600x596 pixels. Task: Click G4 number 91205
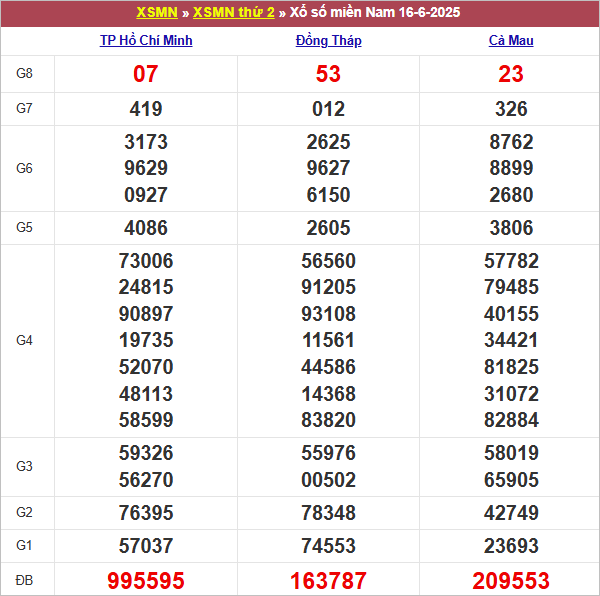pos(328,287)
